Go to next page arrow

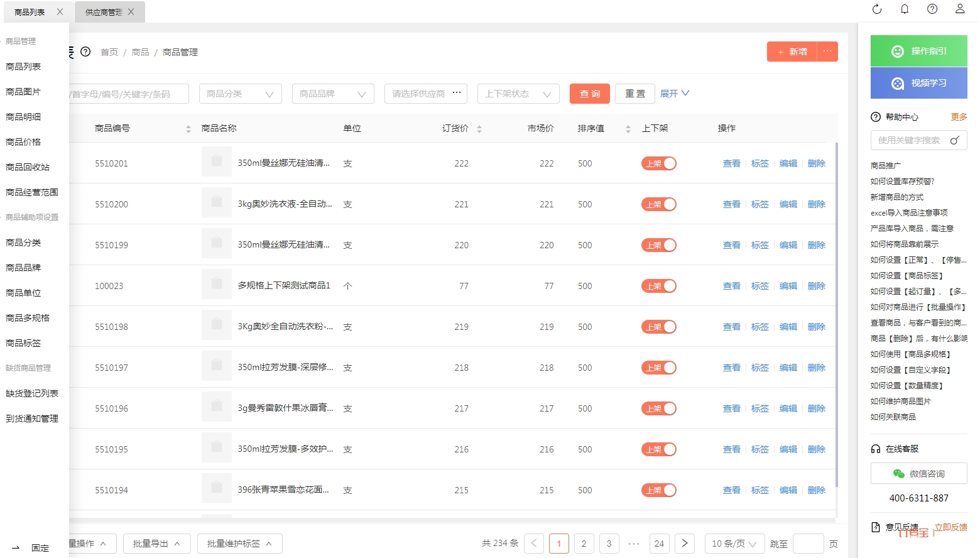pos(685,544)
